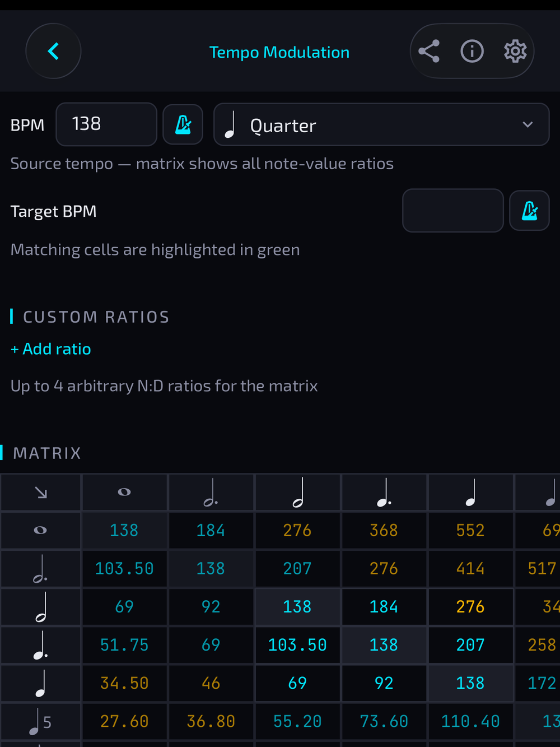Select the half note row header icon

[40, 606]
